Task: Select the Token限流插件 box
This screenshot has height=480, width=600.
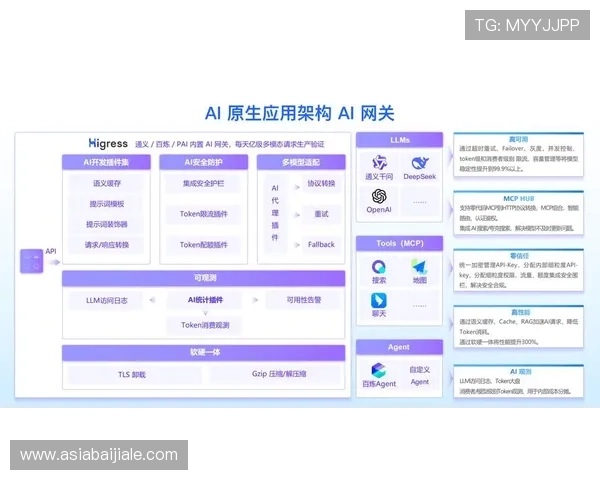Action: coord(204,214)
